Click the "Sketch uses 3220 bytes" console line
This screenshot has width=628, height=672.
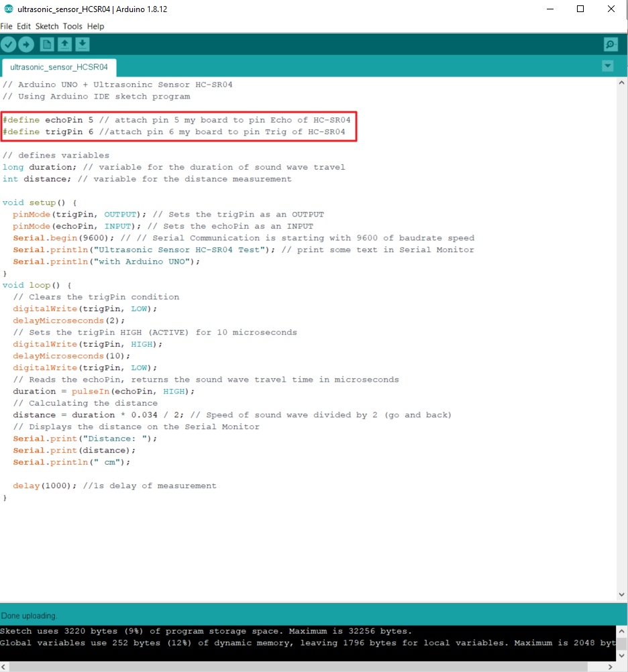point(206,631)
